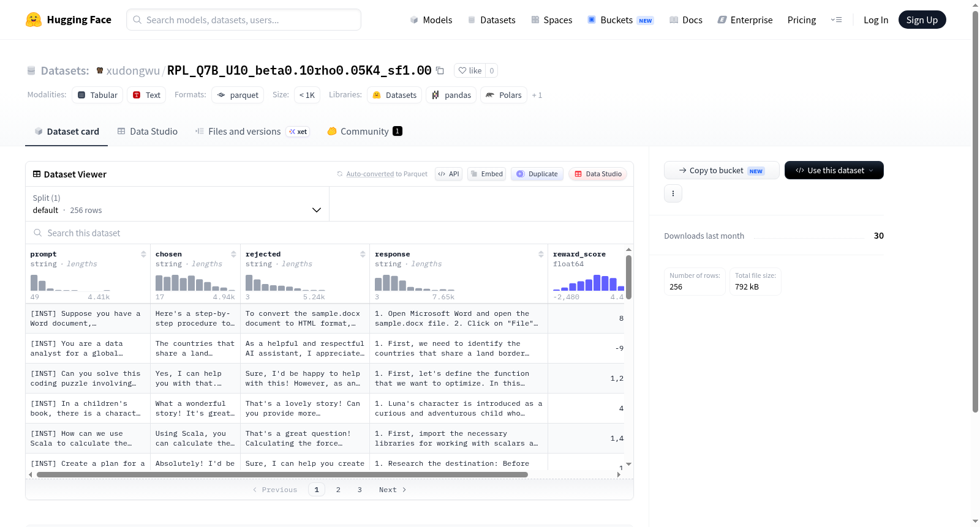Open the Tabular modality tag
980x527 pixels.
pyautogui.click(x=97, y=95)
